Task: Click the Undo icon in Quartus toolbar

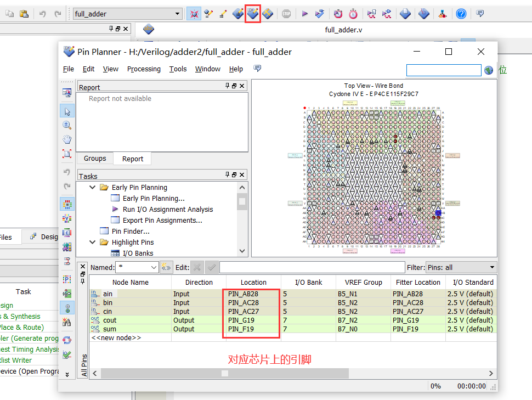Action: 42,14
